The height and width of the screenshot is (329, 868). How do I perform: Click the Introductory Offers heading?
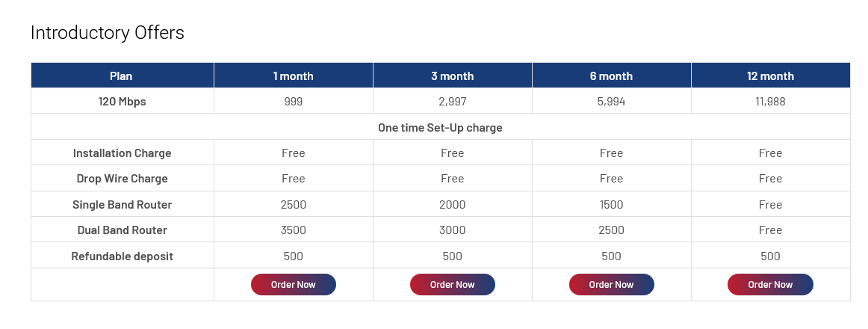pyautogui.click(x=108, y=33)
